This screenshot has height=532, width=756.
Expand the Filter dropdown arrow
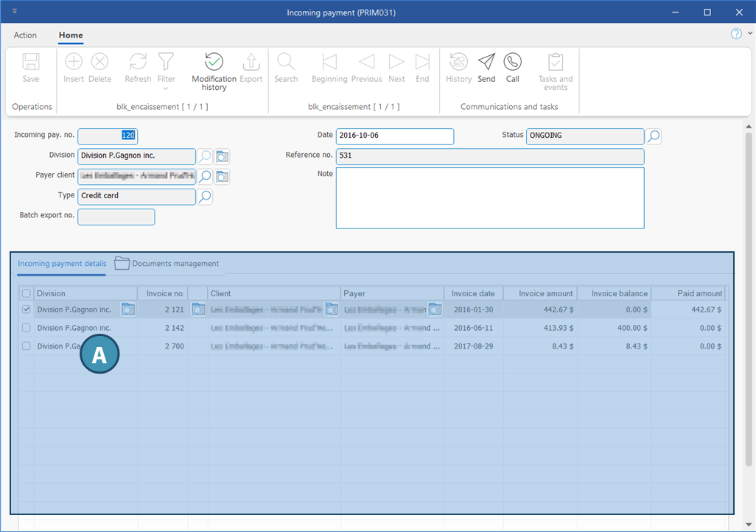click(166, 88)
